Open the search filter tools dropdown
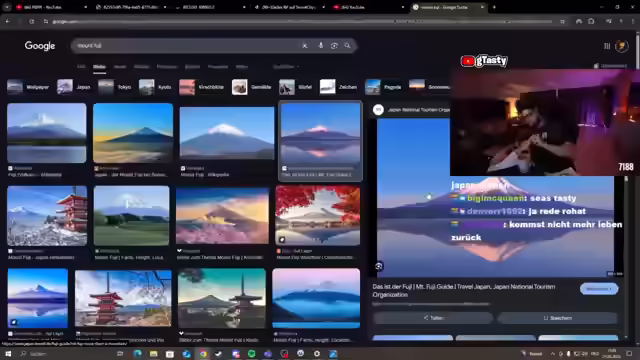640x360 pixels. 286,67
